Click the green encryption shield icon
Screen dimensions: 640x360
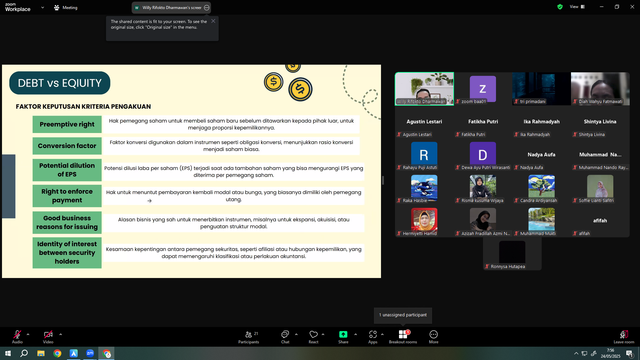[x=560, y=7]
